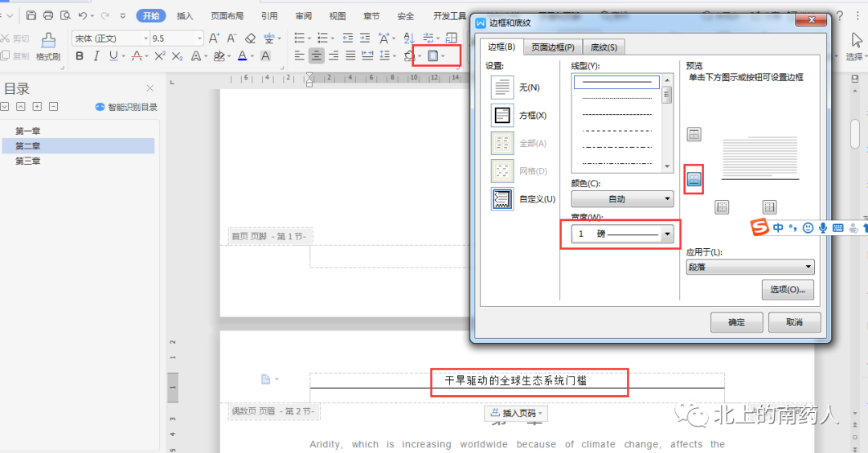Apply strikethrough with the red A icon
Screen dimensions: 868x453
coord(136,56)
